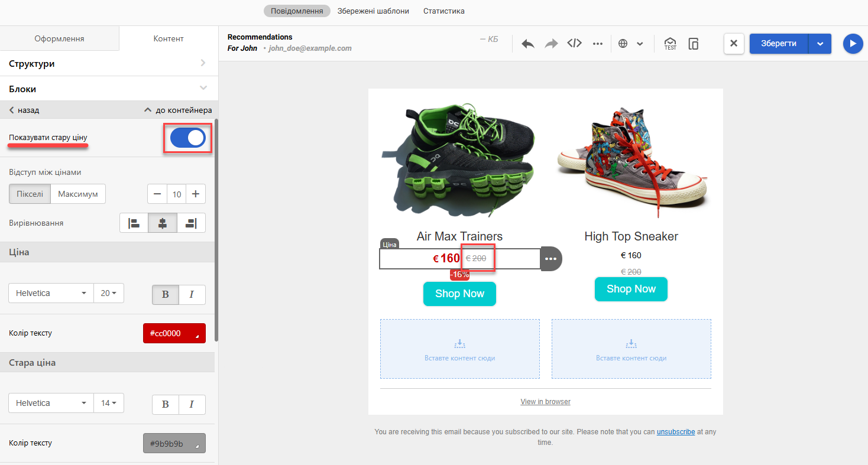Click до контейнера navigation link

pos(178,110)
